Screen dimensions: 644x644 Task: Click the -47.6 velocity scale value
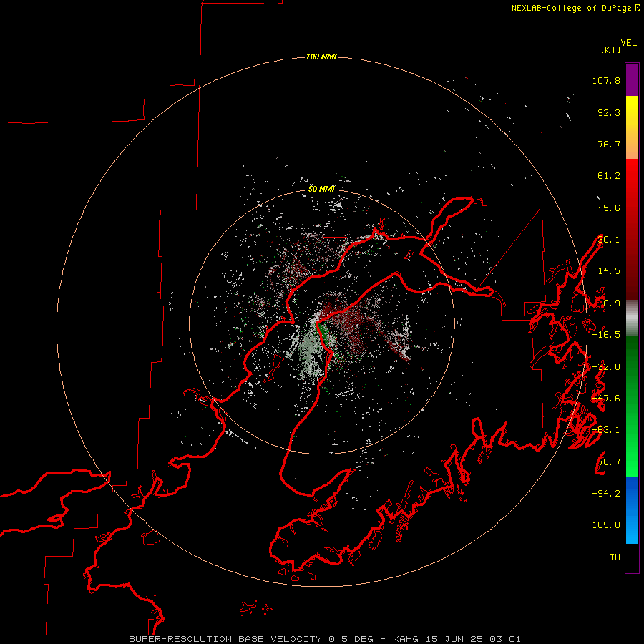coord(606,399)
